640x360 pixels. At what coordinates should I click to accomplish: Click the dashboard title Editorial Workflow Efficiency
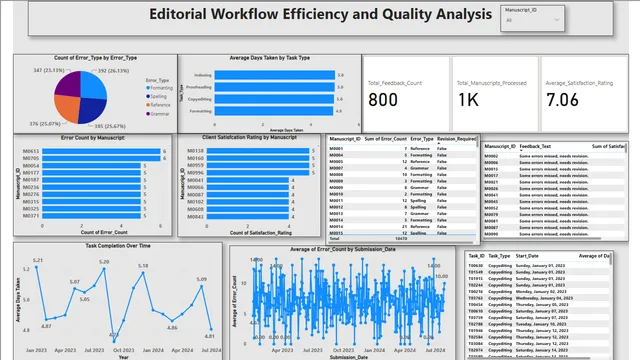pos(320,14)
